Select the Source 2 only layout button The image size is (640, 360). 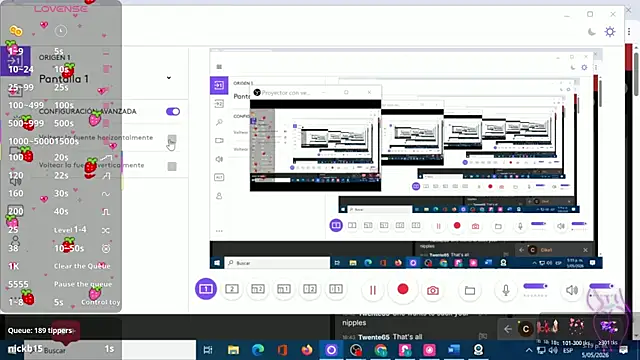(x=232, y=289)
